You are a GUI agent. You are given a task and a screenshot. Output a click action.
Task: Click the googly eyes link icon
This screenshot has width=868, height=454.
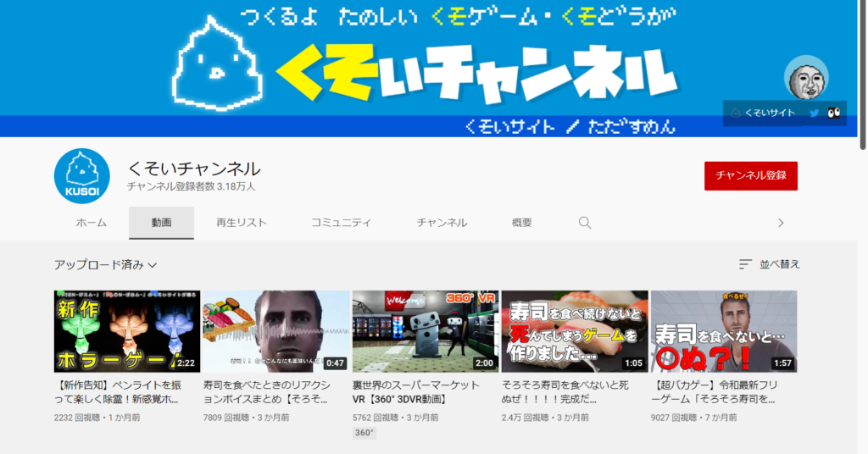833,113
